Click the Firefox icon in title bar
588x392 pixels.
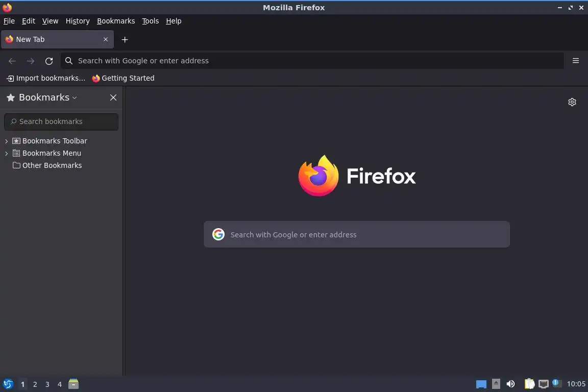pos(7,8)
